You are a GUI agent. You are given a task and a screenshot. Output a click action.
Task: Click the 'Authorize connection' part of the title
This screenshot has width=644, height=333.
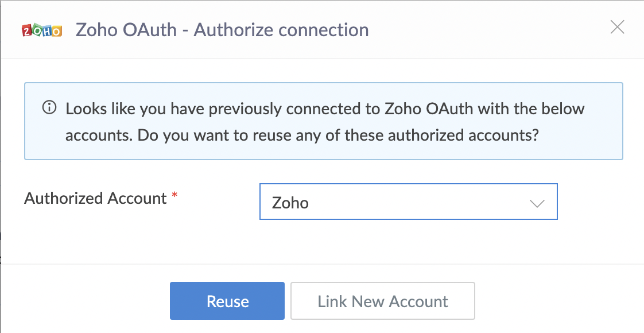tap(281, 30)
